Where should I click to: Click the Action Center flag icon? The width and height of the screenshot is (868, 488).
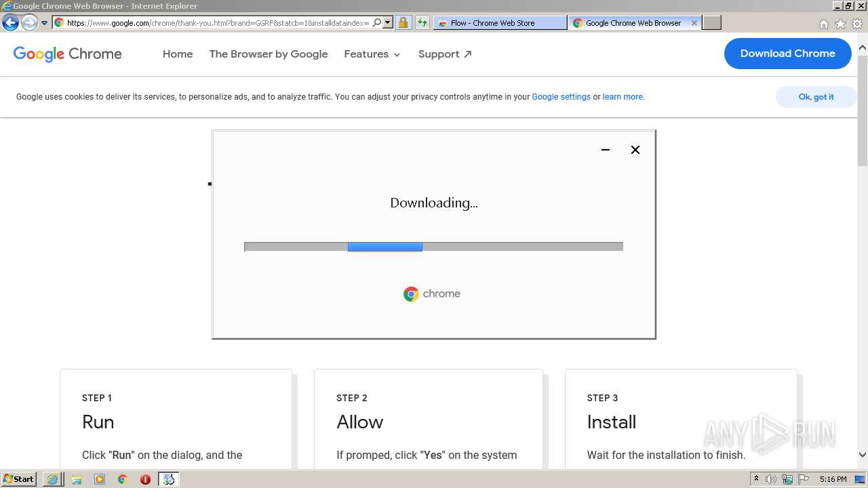(x=804, y=479)
